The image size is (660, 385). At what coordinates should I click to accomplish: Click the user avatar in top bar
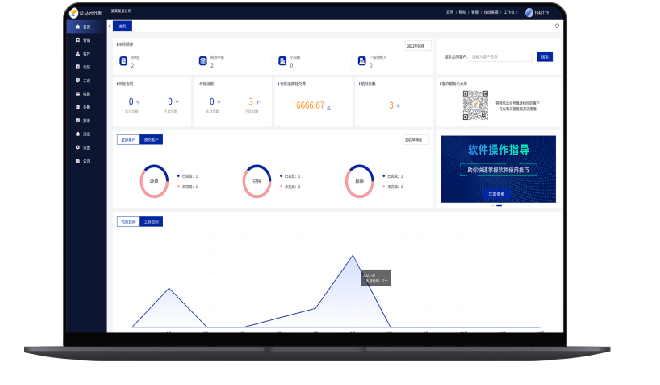click(529, 12)
